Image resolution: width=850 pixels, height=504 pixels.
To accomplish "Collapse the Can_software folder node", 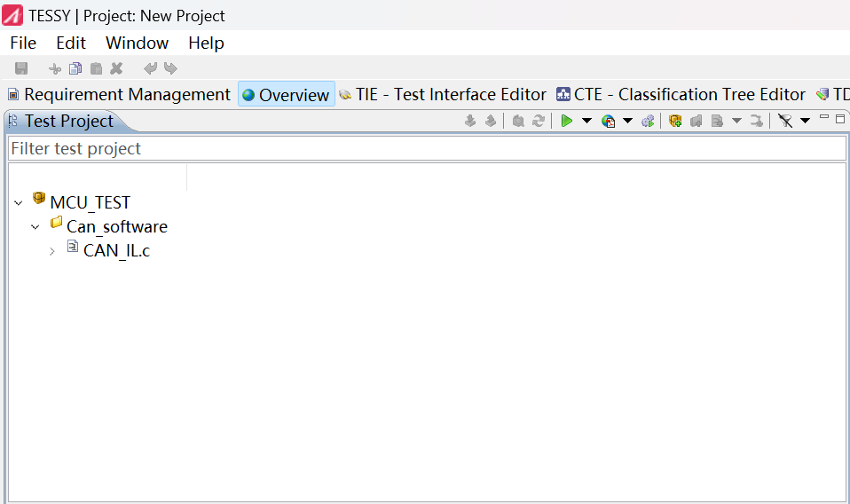I will [35, 227].
